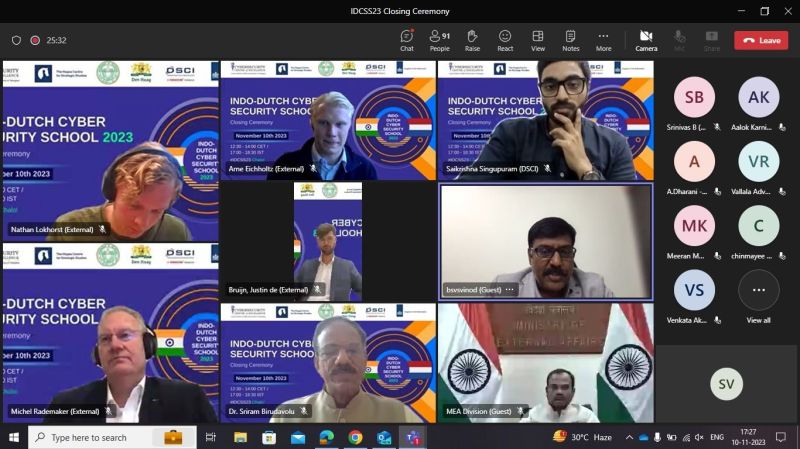The height and width of the screenshot is (449, 800).
Task: Click the briefcase icon in search box
Action: (x=173, y=437)
